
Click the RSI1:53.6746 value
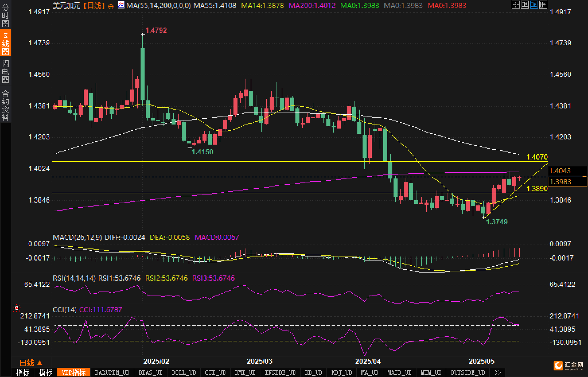click(119, 278)
